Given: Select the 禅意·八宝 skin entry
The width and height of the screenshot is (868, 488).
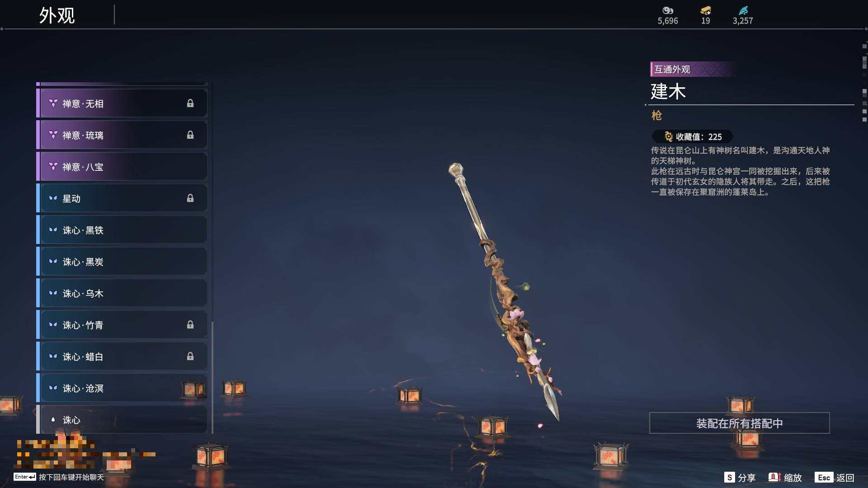Looking at the screenshot, I should coord(122,167).
